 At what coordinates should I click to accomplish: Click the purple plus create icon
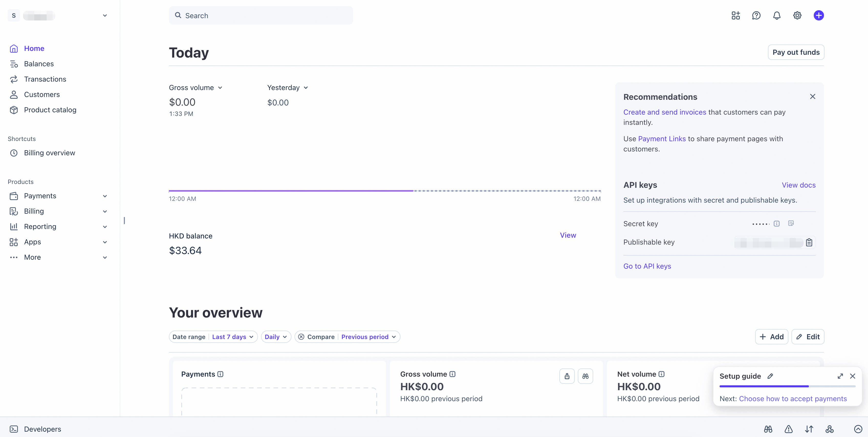[818, 16]
